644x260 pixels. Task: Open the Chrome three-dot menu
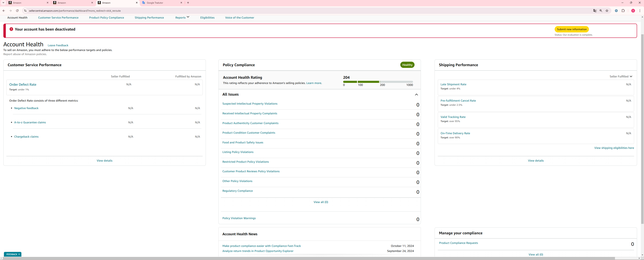tap(640, 11)
